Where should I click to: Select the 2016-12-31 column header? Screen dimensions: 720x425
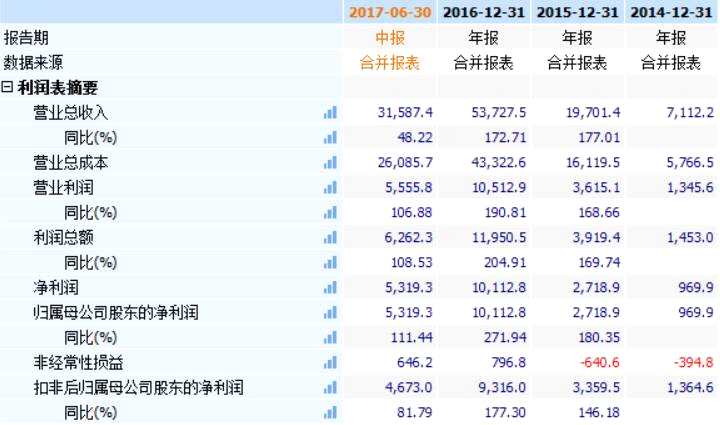[x=484, y=12]
